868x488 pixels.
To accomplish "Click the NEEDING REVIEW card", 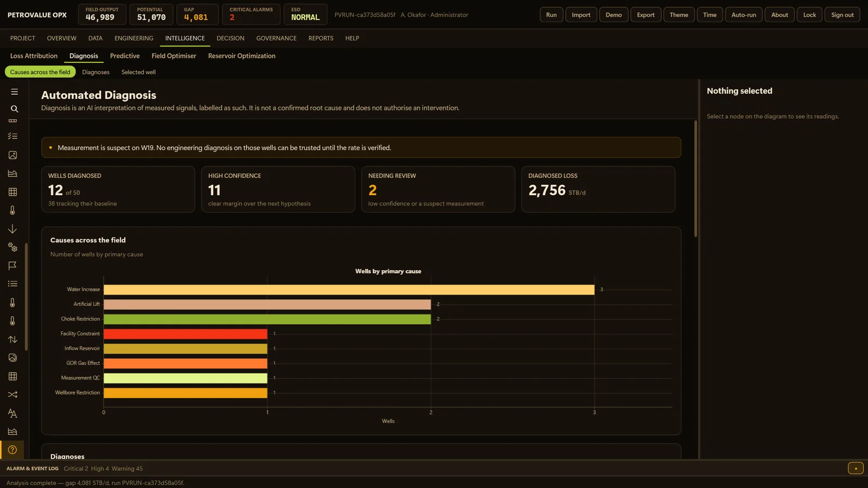I will (438, 189).
